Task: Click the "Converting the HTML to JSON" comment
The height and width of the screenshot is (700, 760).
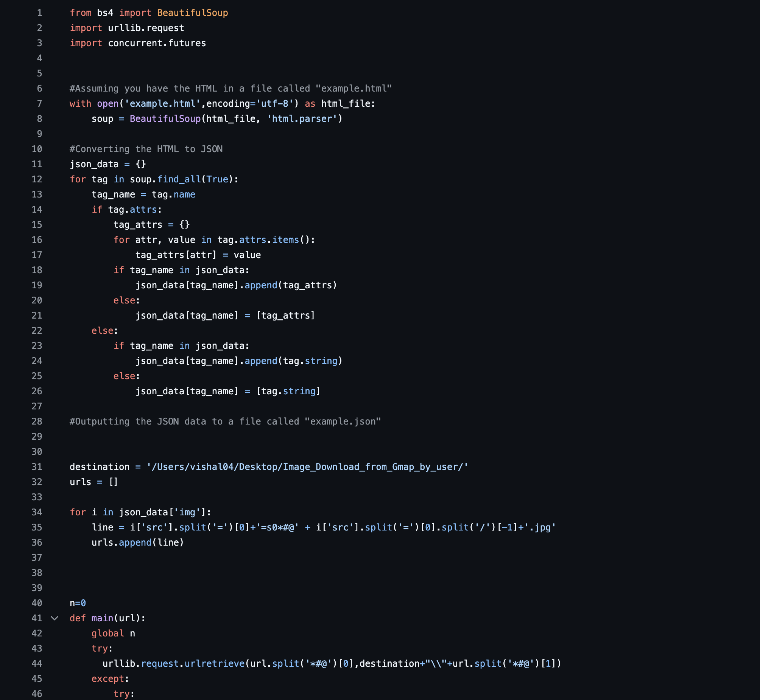Action: click(146, 149)
